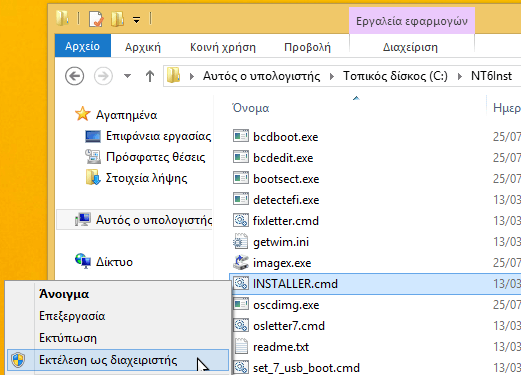Choose Επεξεργασία from the context menu

72,316
